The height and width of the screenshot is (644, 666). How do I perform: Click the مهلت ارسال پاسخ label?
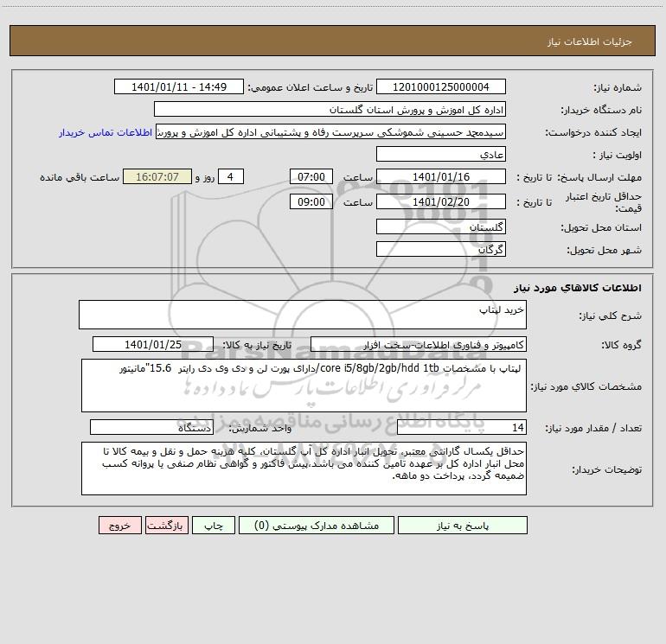click(x=599, y=177)
